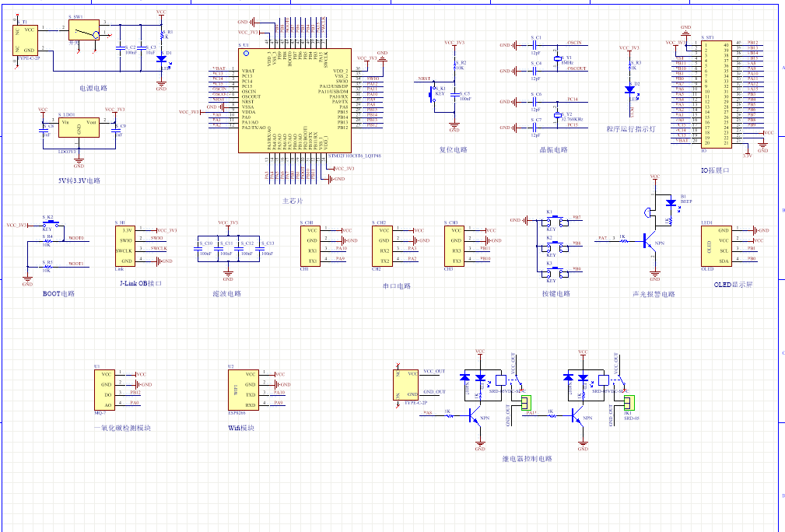The image size is (785, 532).
Task: Click the S_H1 J-Link header block
Action: pyautogui.click(x=125, y=246)
